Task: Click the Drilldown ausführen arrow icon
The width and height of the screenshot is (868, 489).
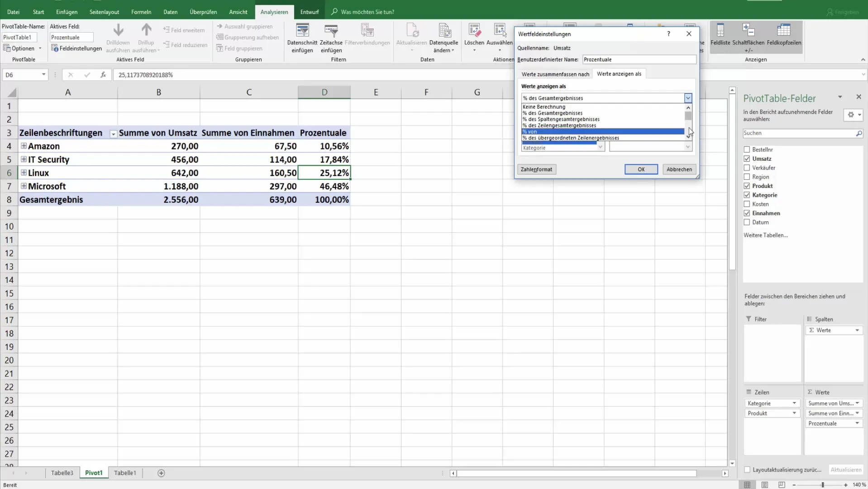Action: (118, 30)
